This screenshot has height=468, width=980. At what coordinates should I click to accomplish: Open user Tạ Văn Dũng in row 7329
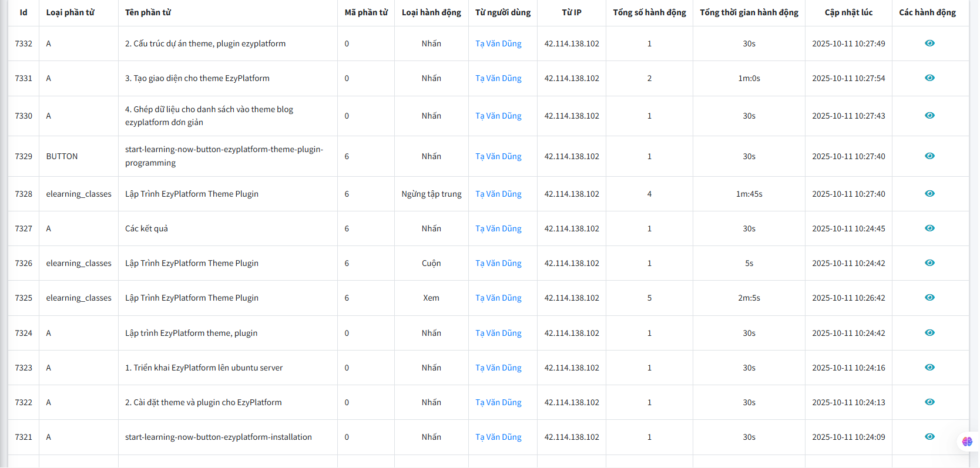point(498,156)
